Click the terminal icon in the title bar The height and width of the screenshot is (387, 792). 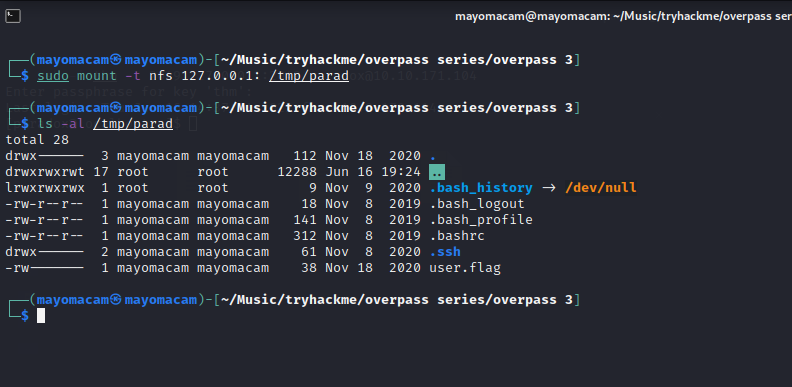tap(13, 16)
